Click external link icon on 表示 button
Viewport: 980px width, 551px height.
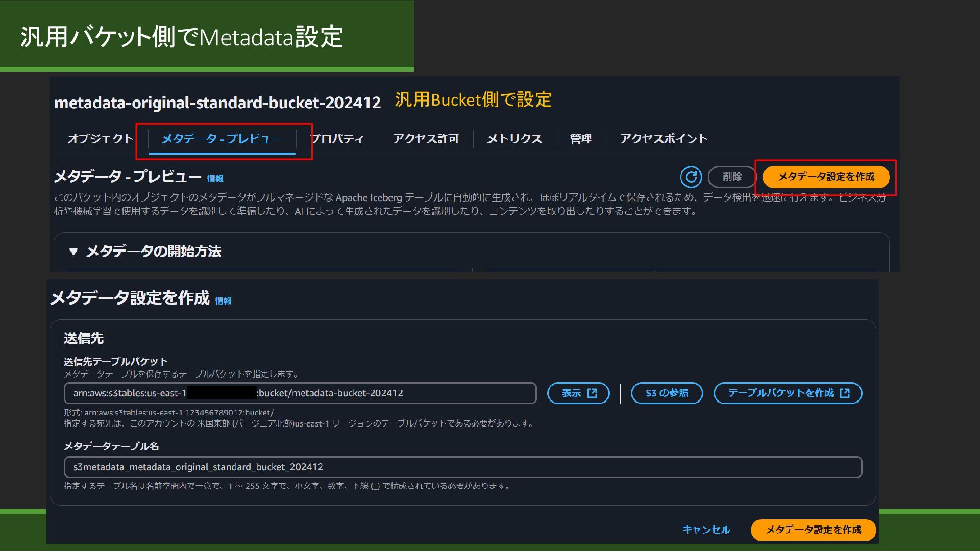point(592,393)
